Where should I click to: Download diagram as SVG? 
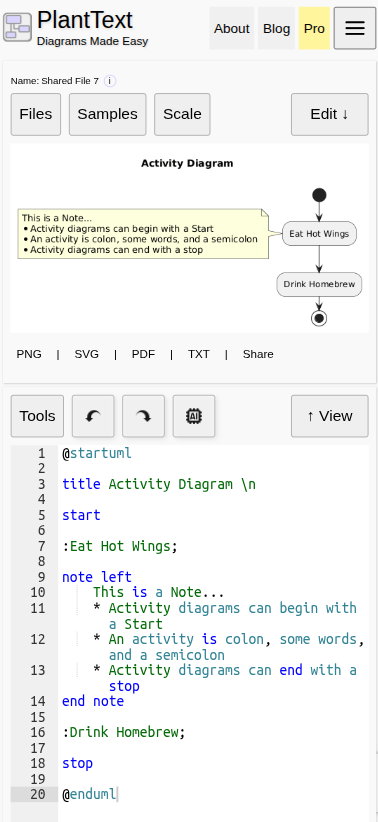(87, 354)
